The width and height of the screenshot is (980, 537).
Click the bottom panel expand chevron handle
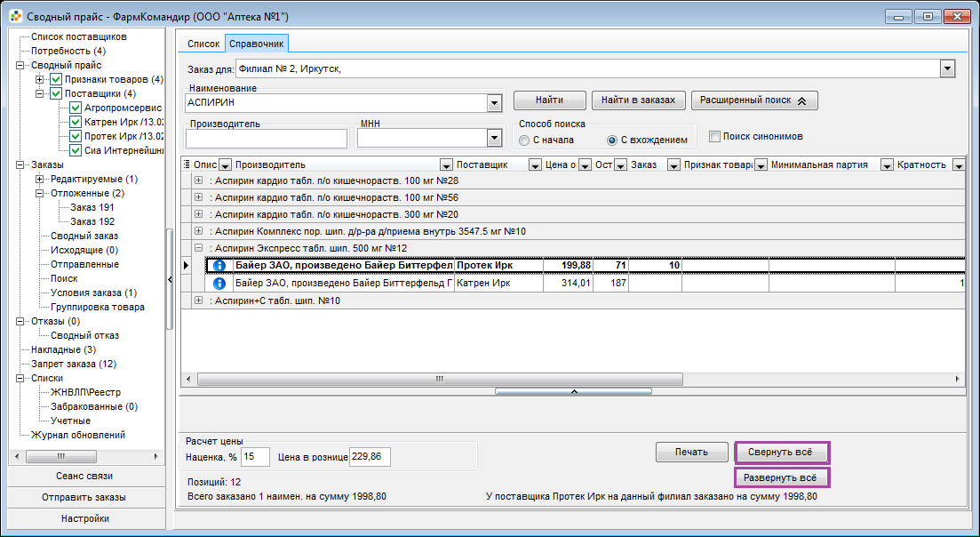[x=573, y=391]
